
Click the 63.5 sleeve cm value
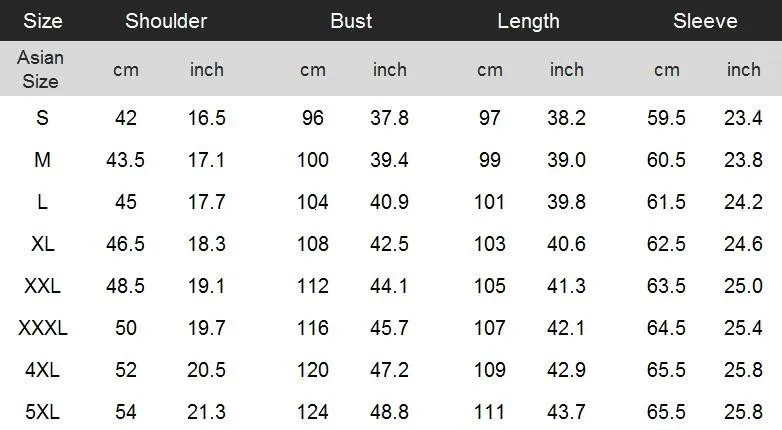tap(666, 286)
